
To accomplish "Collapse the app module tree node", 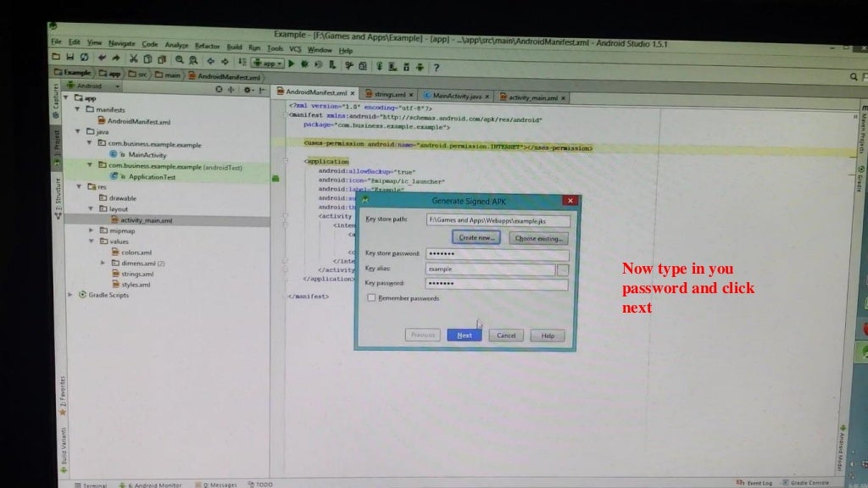I will pos(66,97).
